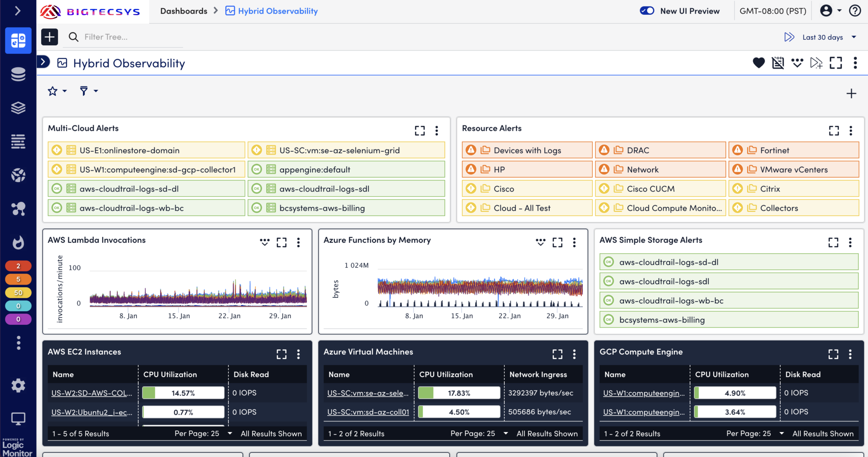Image resolution: width=868 pixels, height=457 pixels.
Task: Open the layered-stack sidebar icon
Action: click(18, 108)
